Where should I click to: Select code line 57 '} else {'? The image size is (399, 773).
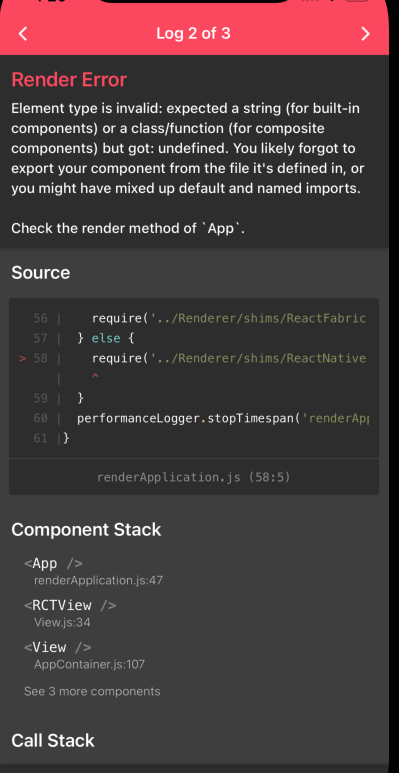pyautogui.click(x=84, y=339)
